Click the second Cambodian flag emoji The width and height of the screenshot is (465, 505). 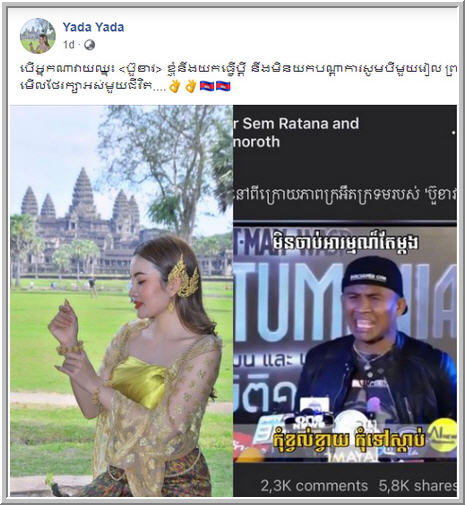point(223,86)
